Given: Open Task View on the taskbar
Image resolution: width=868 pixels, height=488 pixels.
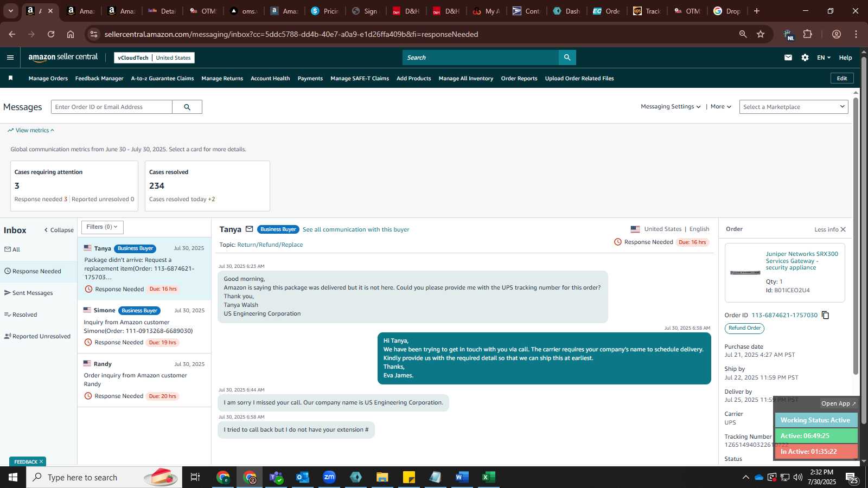Looking at the screenshot, I should tap(195, 477).
